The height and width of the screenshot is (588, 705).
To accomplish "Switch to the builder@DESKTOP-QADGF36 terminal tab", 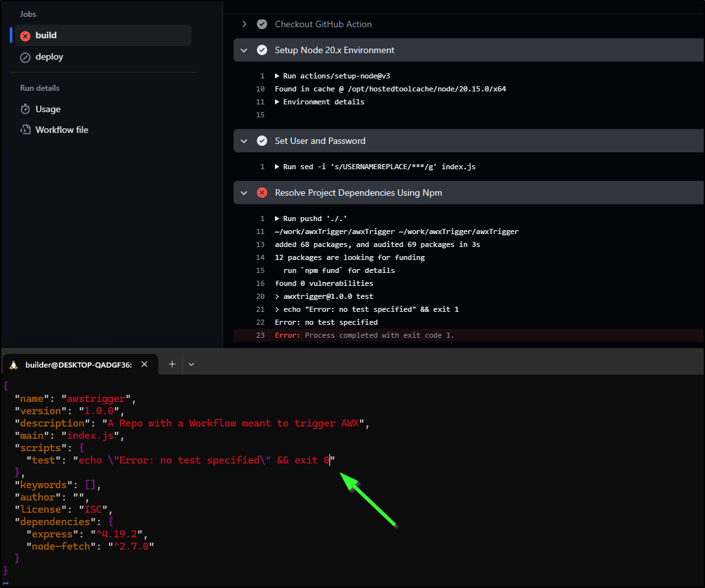I will tap(80, 364).
